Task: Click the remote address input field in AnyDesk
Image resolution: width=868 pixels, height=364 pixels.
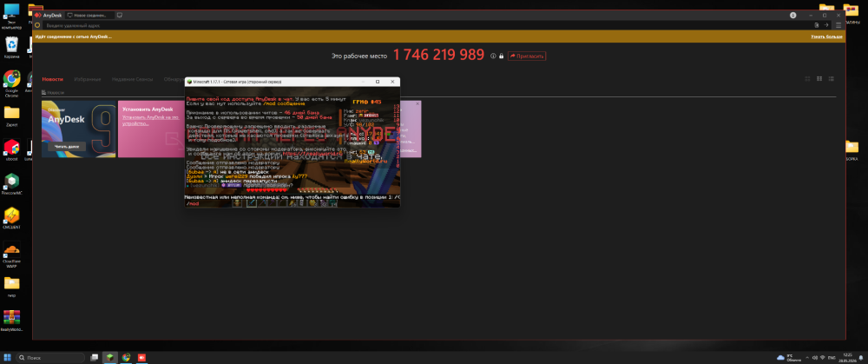Action: pyautogui.click(x=426, y=25)
